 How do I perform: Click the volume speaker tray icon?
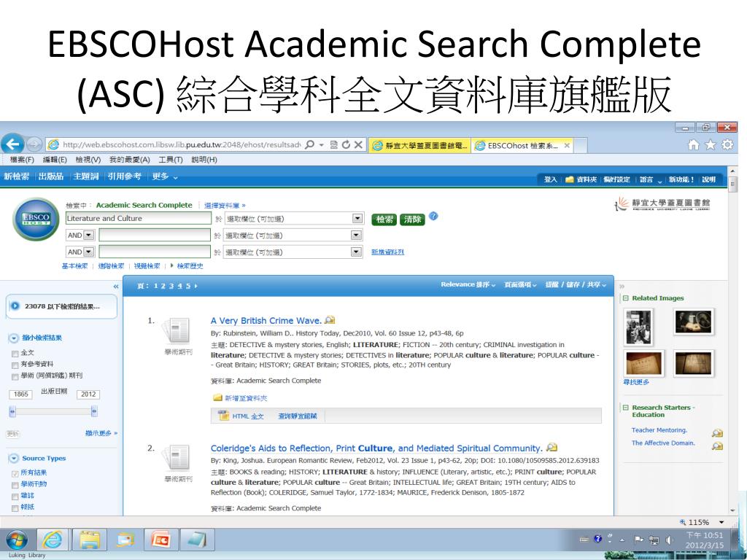[670, 540]
